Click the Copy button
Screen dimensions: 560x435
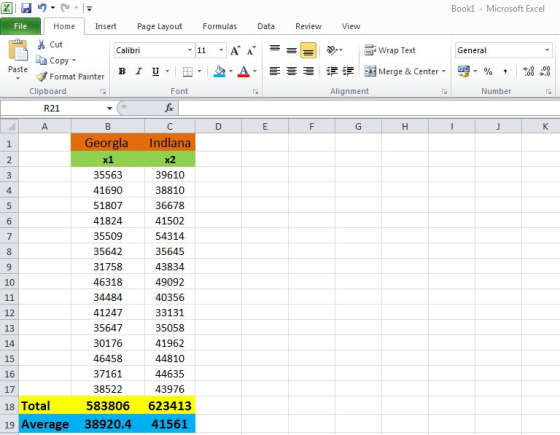click(x=52, y=61)
